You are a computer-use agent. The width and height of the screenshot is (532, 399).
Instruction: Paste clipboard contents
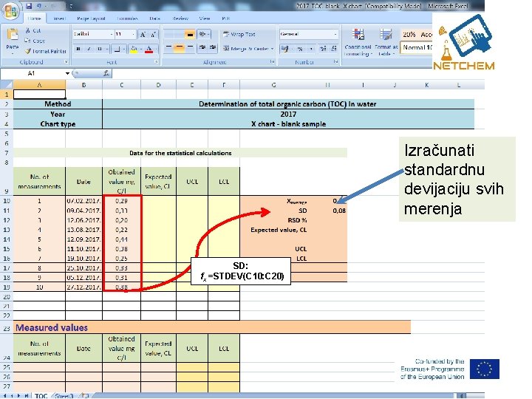click(x=13, y=41)
